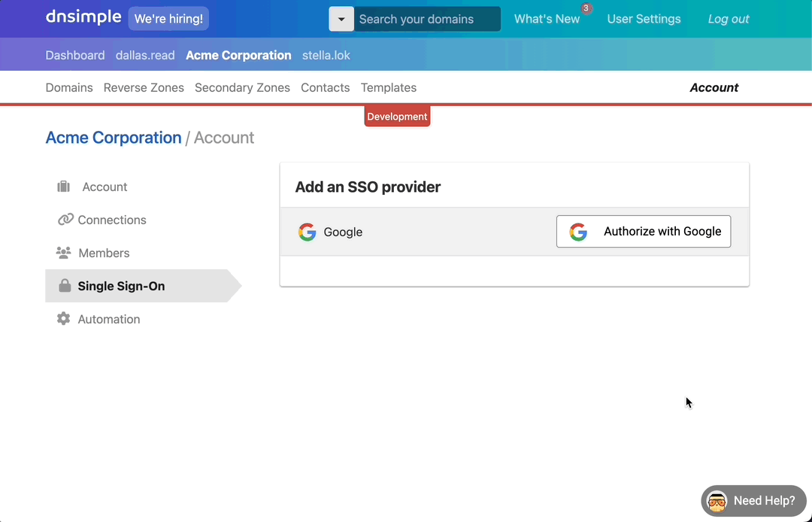The width and height of the screenshot is (812, 522).
Task: Go to Reverse Zones tab
Action: click(144, 88)
